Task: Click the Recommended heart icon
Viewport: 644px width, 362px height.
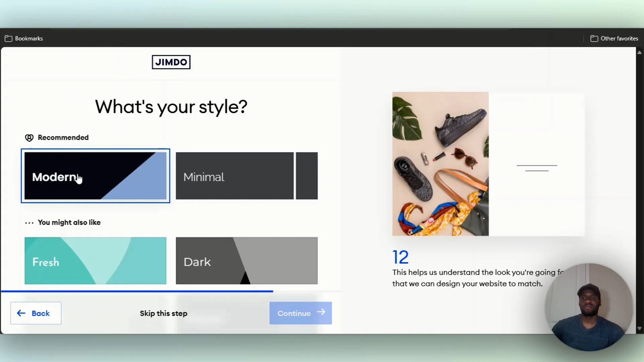Action: click(x=29, y=138)
